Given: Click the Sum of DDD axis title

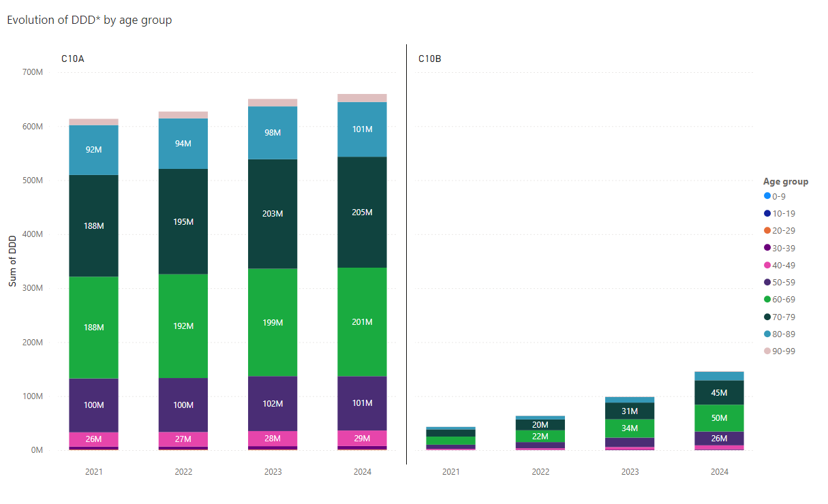Looking at the screenshot, I should pyautogui.click(x=12, y=262).
